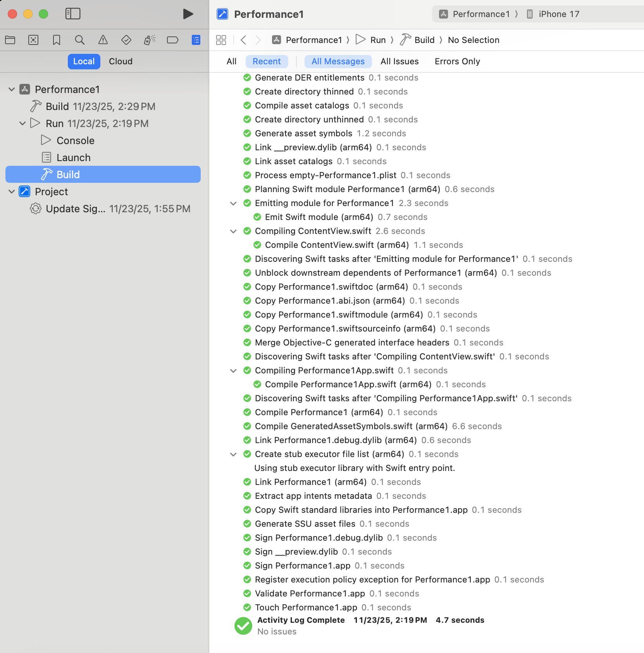Image resolution: width=644 pixels, height=653 pixels.
Task: Click the 'Activity Log Complete' summary text
Action: (x=301, y=620)
